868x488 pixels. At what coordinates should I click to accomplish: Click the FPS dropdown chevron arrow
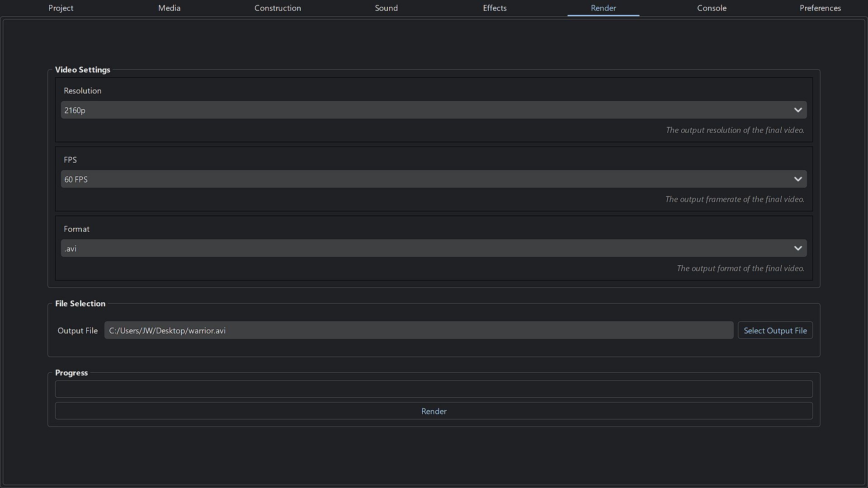tap(797, 179)
